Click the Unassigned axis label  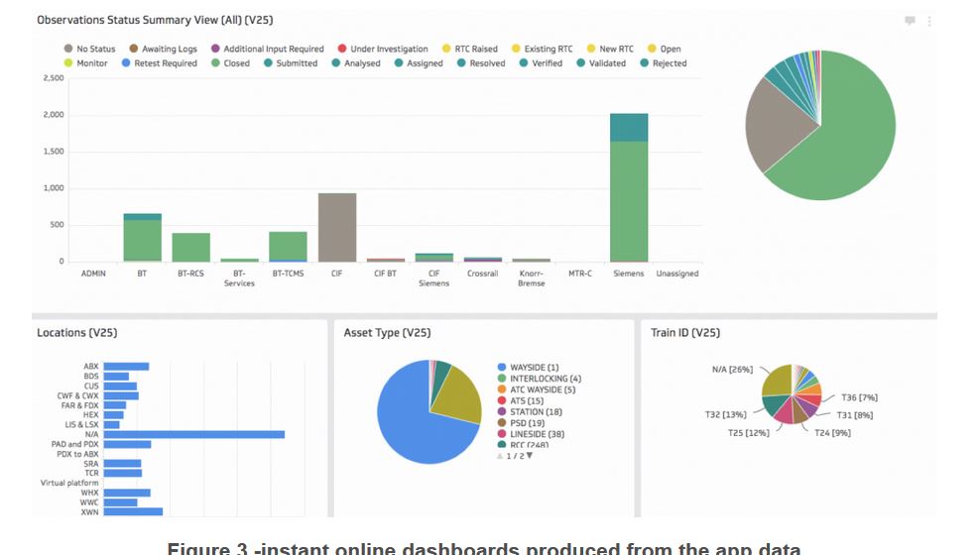[x=677, y=274]
